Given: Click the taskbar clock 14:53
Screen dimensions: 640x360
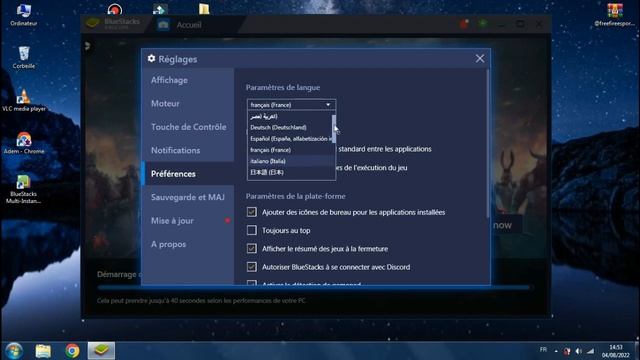Looking at the screenshot, I should click(x=616, y=351).
